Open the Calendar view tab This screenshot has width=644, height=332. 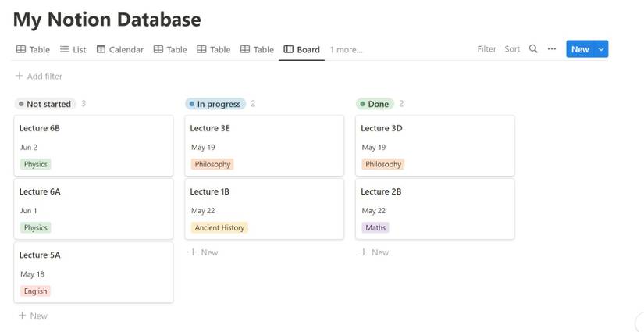click(x=120, y=49)
